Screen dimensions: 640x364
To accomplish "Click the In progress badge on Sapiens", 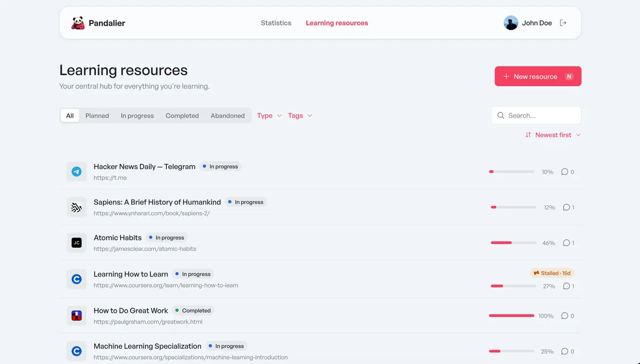I will (246, 203).
